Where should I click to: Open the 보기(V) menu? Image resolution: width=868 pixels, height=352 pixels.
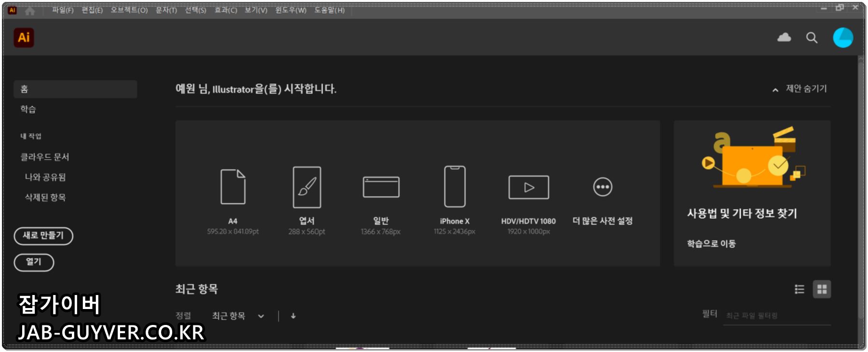pos(256,10)
